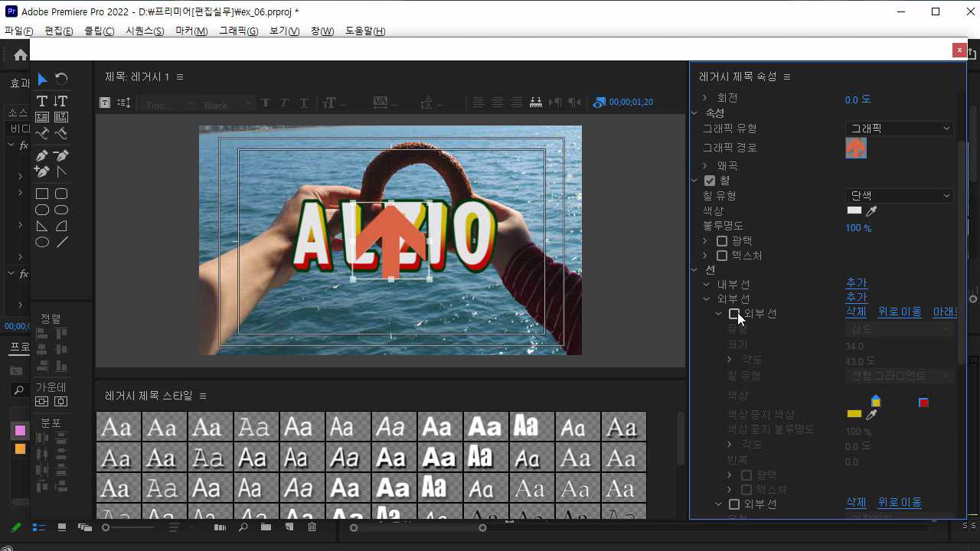The image size is (980, 551).
Task: Click New Title Based on Current icon
Action: click(x=105, y=103)
